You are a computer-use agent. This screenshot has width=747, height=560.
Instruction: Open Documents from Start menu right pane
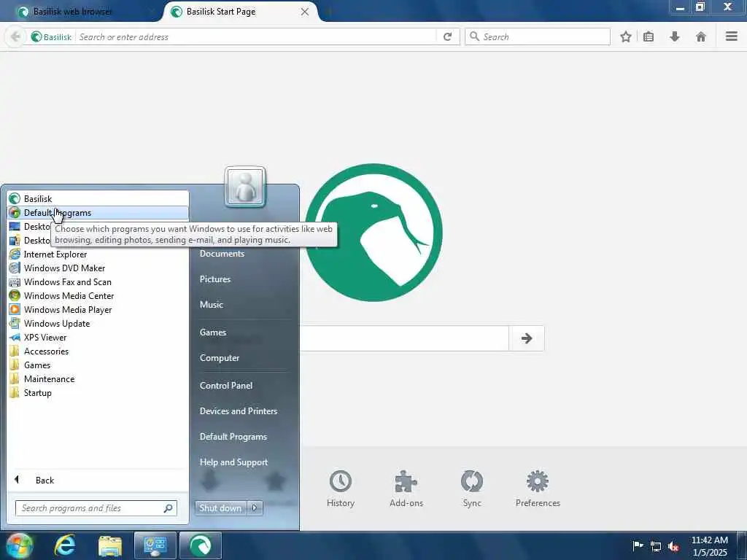(x=222, y=253)
